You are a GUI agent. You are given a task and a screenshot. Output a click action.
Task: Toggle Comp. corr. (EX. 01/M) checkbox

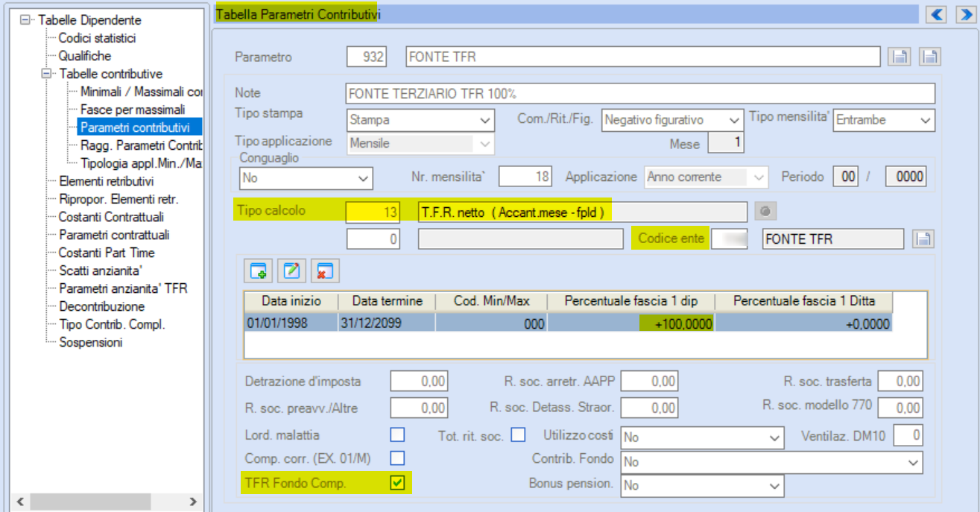398,458
